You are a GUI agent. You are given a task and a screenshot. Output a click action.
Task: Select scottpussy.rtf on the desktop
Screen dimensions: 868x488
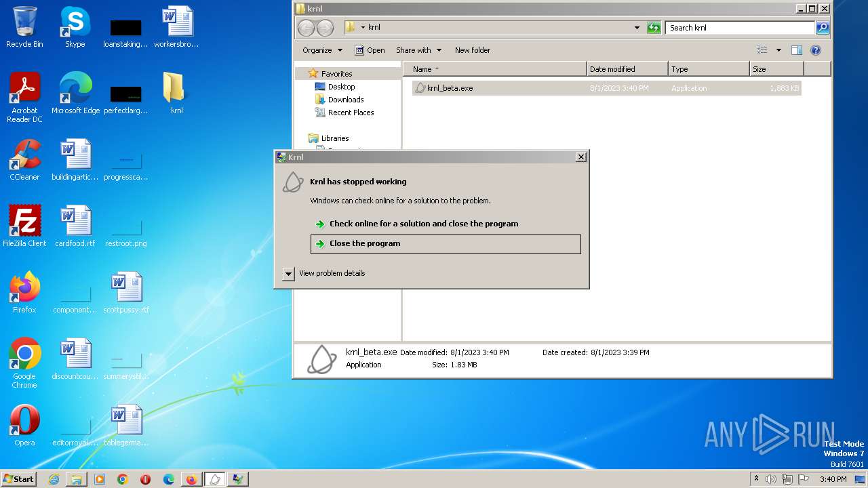click(126, 293)
